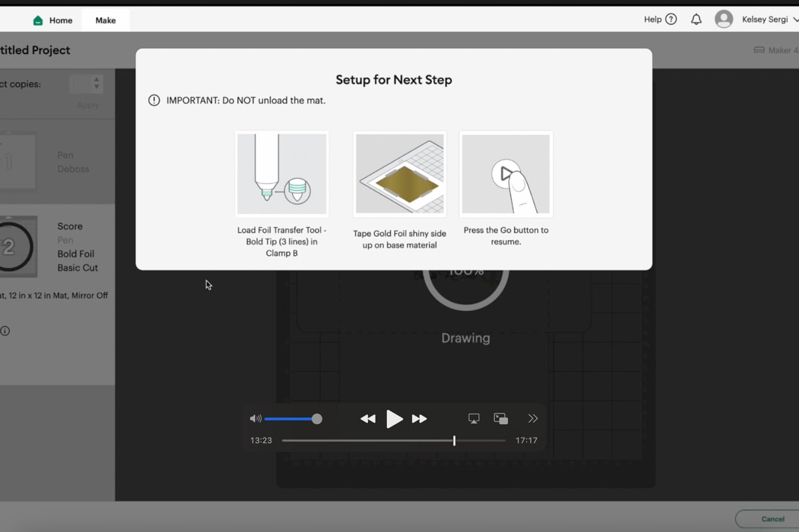Increase project copies stepper arrow
799x532 pixels.
click(97, 80)
